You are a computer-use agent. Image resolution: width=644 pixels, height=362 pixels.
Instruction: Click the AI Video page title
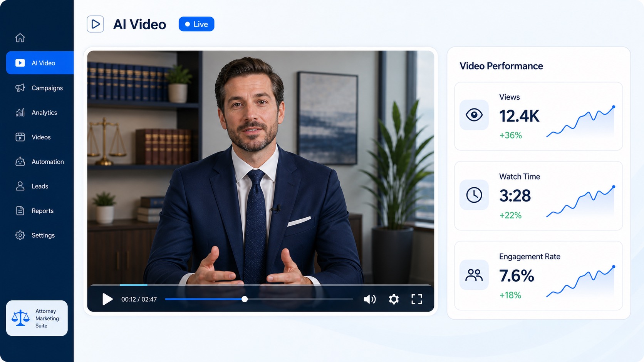[x=139, y=24]
